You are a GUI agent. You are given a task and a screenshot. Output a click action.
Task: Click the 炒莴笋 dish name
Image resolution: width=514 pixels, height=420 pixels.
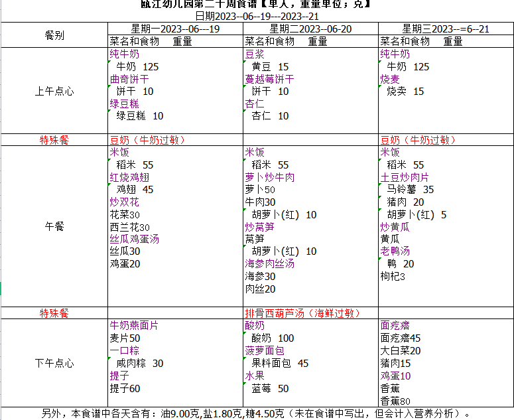[259, 226]
